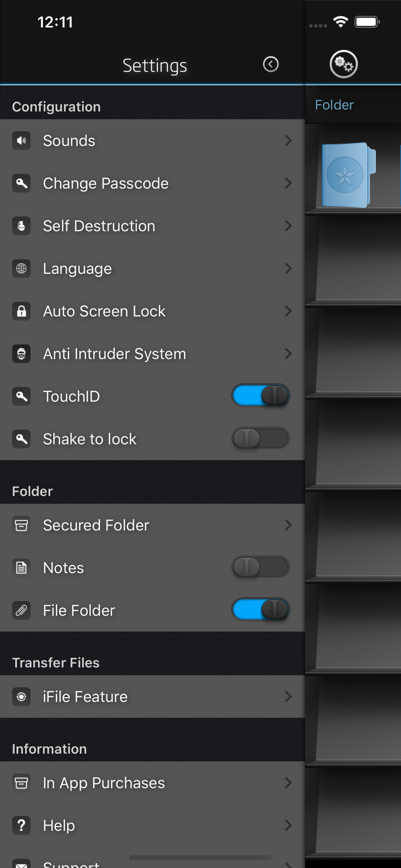This screenshot has height=868, width=401.
Task: Expand Change Passcode via its chevron
Action: 288,183
